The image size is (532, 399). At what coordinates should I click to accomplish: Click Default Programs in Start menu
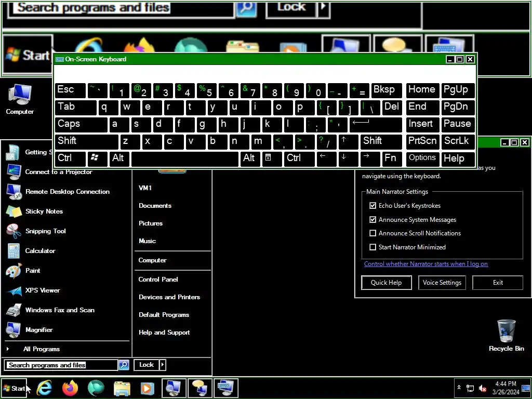click(x=164, y=314)
